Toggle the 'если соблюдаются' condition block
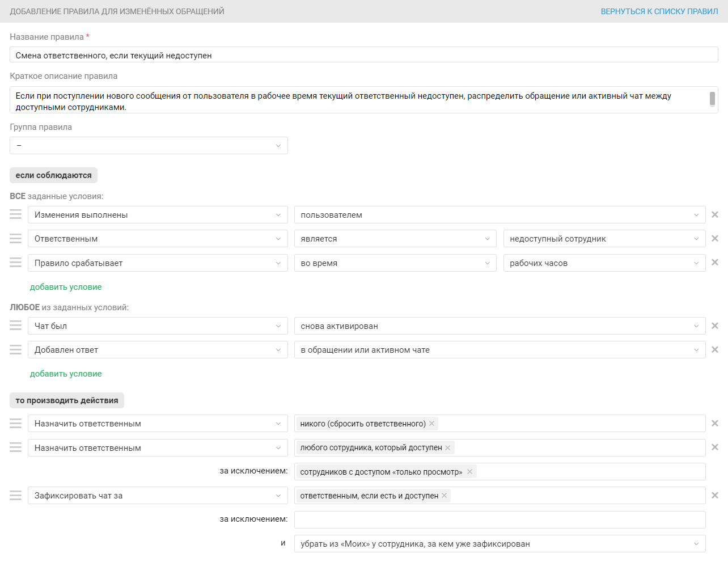The image size is (728, 562). coord(54,175)
